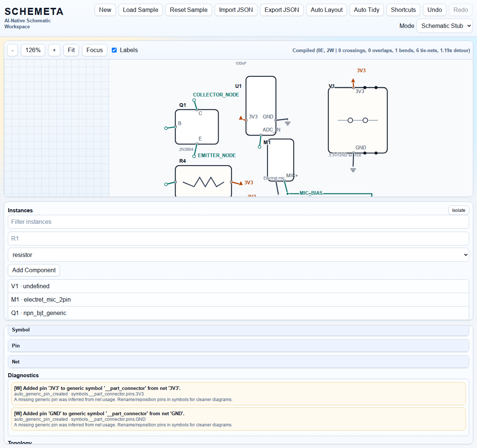
Task: Open the resistor component type dropdown
Action: coord(238,255)
